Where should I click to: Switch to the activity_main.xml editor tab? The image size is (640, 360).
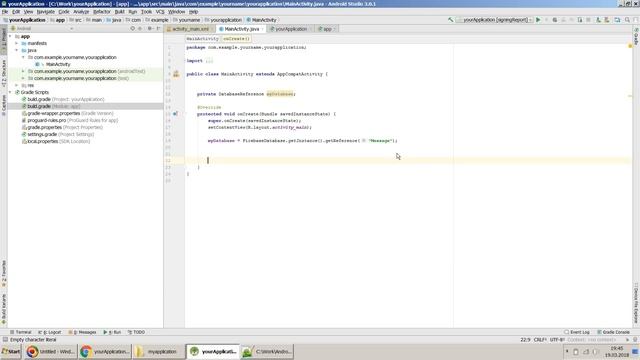190,29
